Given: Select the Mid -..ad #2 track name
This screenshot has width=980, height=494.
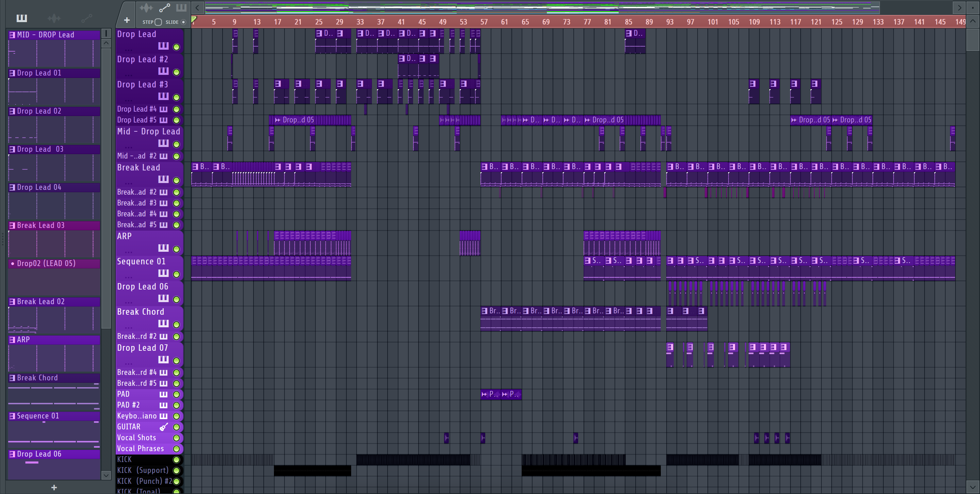Looking at the screenshot, I should click(136, 156).
